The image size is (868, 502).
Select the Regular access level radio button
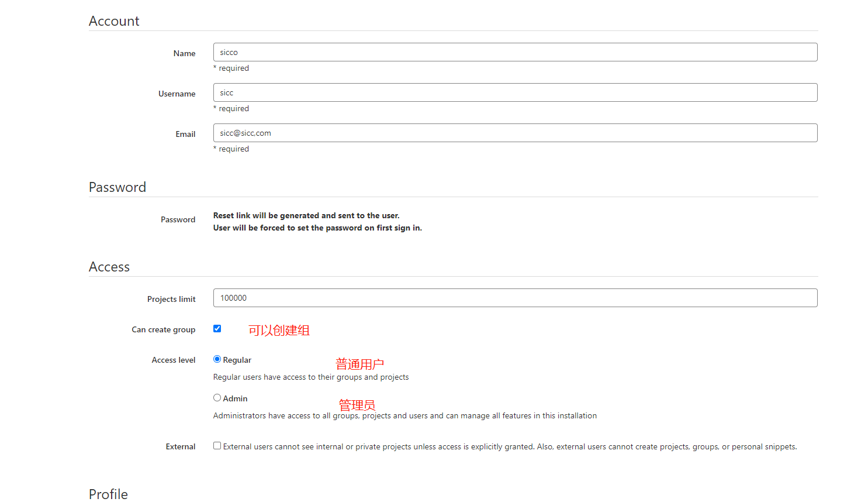click(217, 359)
